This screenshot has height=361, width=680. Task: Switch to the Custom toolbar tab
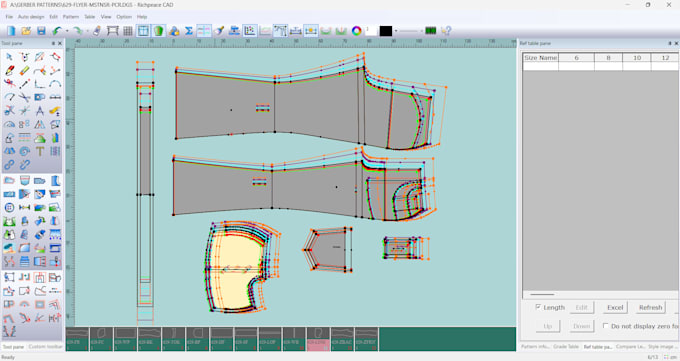pyautogui.click(x=45, y=347)
